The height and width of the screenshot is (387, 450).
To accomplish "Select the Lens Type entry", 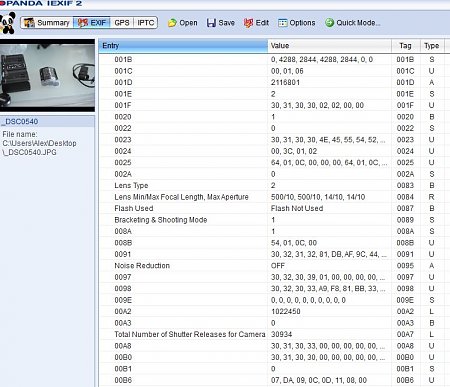I will point(131,185).
